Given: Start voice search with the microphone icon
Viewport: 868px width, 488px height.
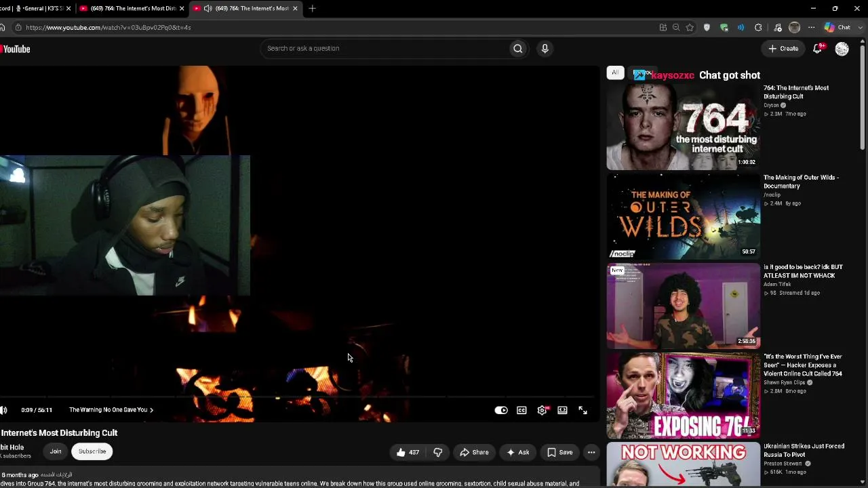Looking at the screenshot, I should point(545,49).
